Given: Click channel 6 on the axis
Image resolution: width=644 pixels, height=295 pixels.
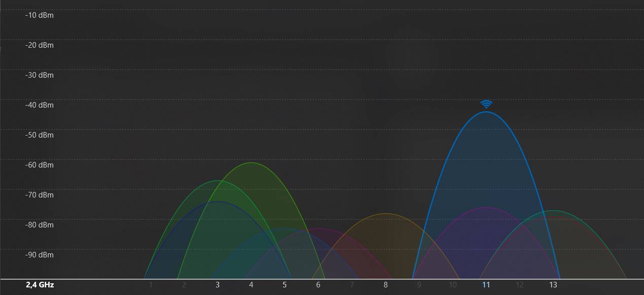Looking at the screenshot, I should click(318, 285).
